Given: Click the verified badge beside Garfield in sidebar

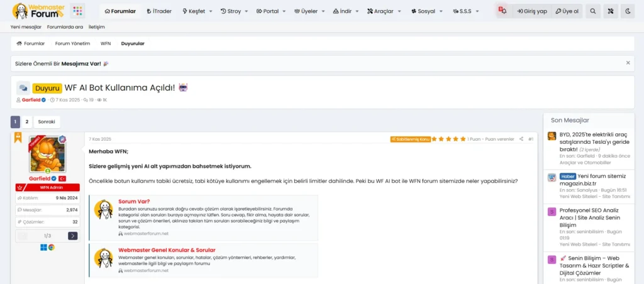Looking at the screenshot, I should pyautogui.click(x=54, y=179).
